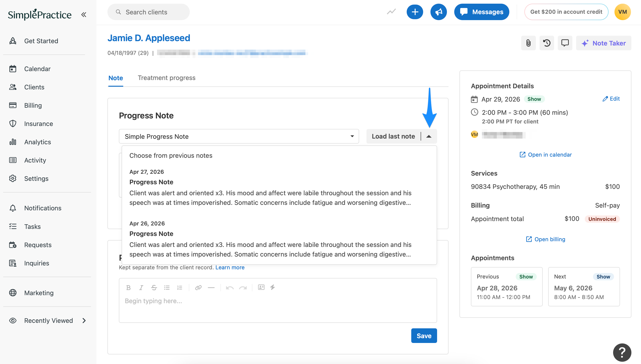641x364 pixels.
Task: Click the contact card insert icon
Action: [261, 287]
